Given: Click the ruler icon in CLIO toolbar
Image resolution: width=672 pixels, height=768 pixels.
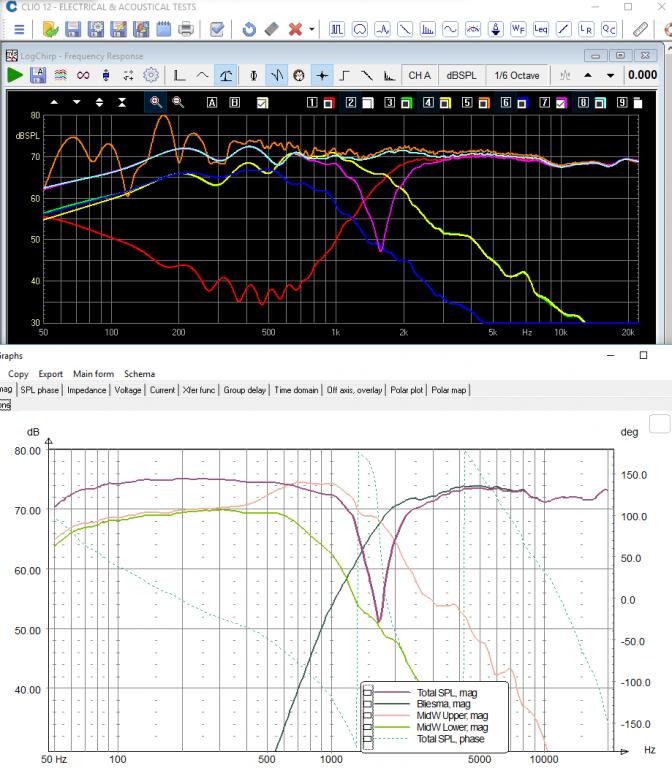Looking at the screenshot, I should (x=640, y=29).
